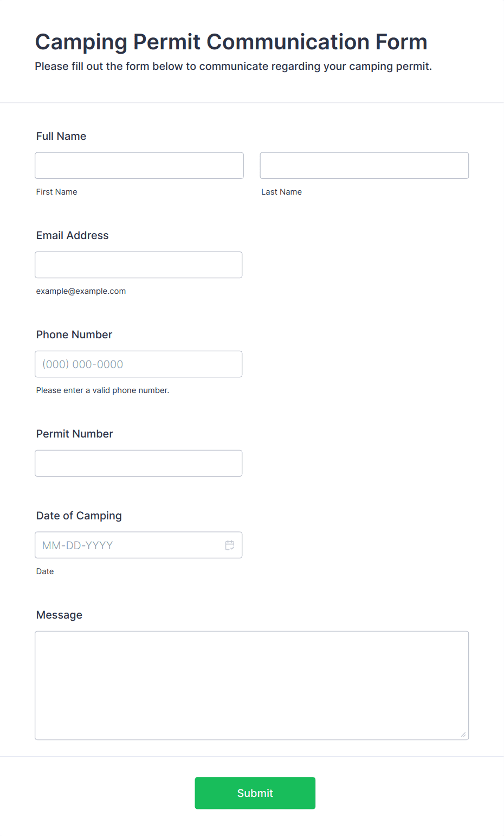Click the MM-DD-YYYY date field
The width and height of the screenshot is (504, 836).
139,545
